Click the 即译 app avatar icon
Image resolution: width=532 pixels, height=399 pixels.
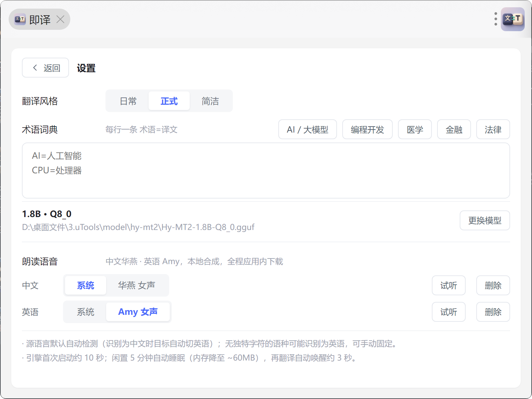[512, 19]
